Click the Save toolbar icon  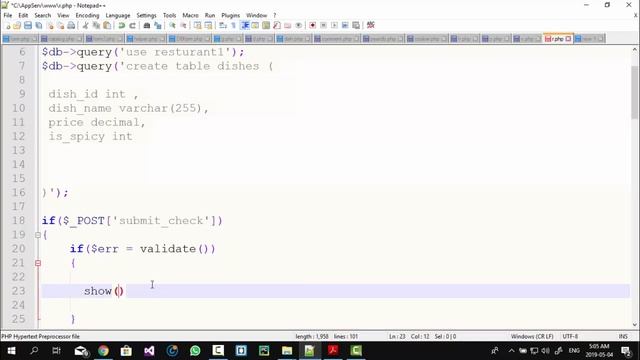(x=28, y=26)
